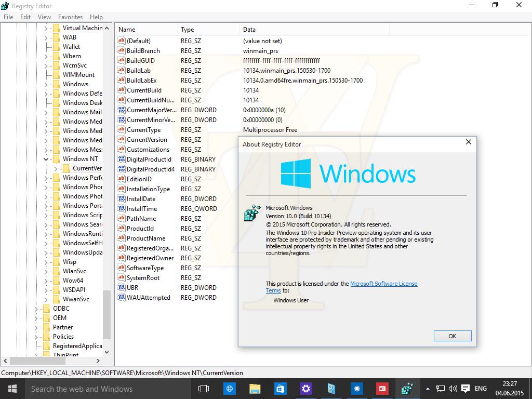
Task: Click the RegisteredApplica folder icon
Action: 47,345
